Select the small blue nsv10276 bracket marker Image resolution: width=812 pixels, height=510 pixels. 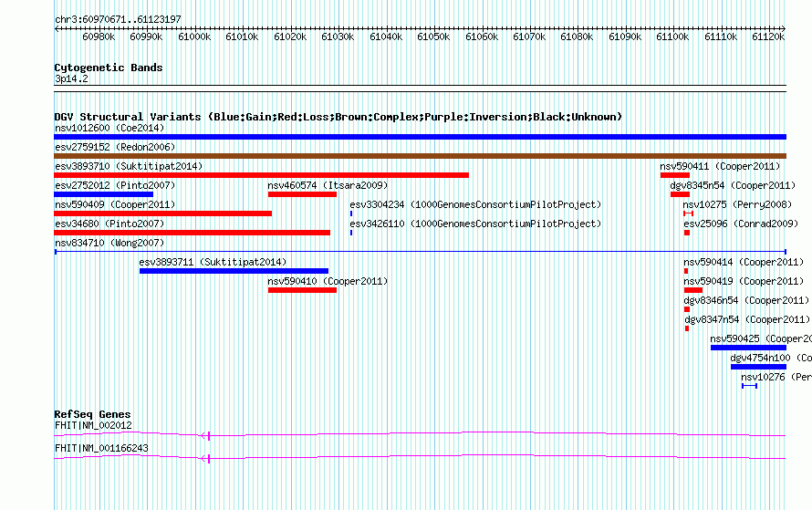pos(749,386)
